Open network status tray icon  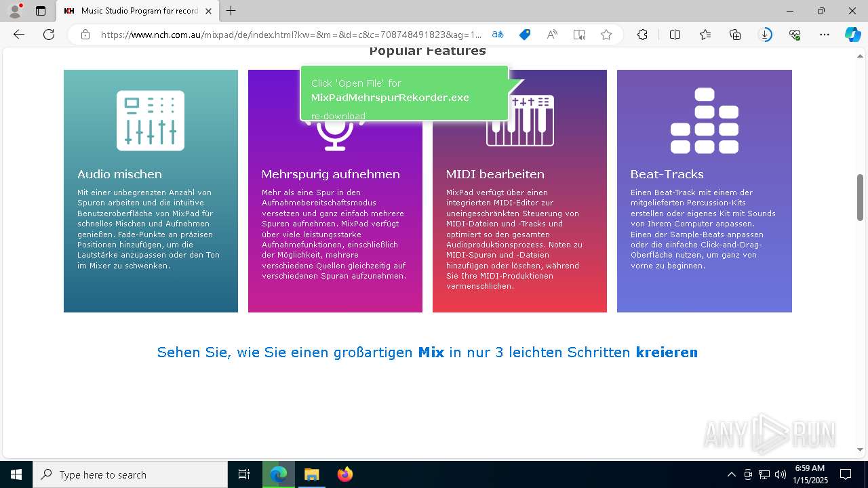tap(764, 474)
